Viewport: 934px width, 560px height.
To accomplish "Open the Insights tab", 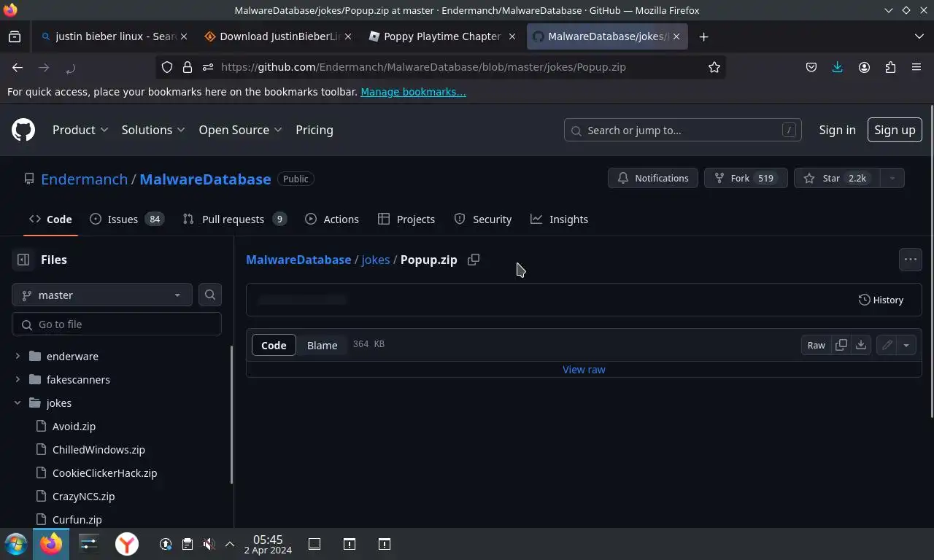I will click(x=560, y=219).
